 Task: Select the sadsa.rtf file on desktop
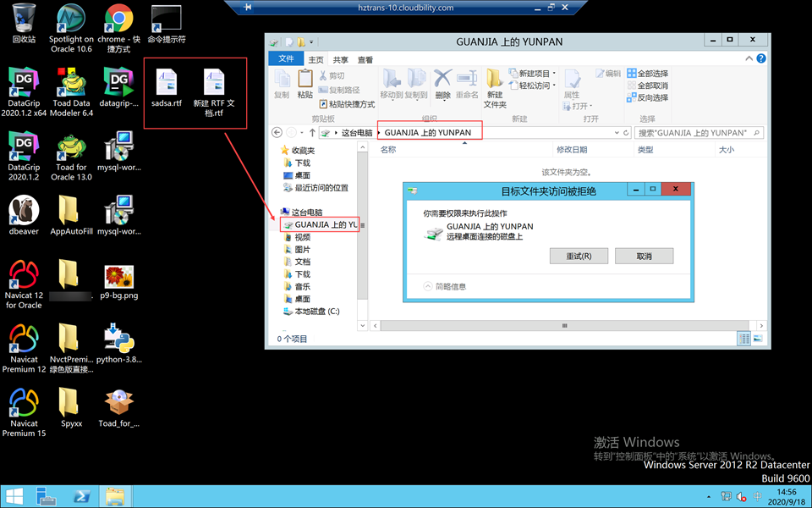click(x=167, y=87)
